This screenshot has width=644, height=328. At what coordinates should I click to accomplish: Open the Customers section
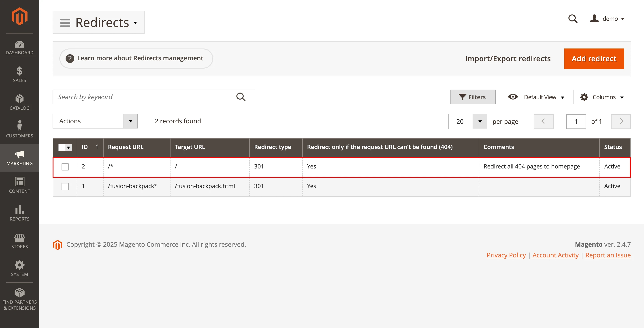click(x=19, y=129)
